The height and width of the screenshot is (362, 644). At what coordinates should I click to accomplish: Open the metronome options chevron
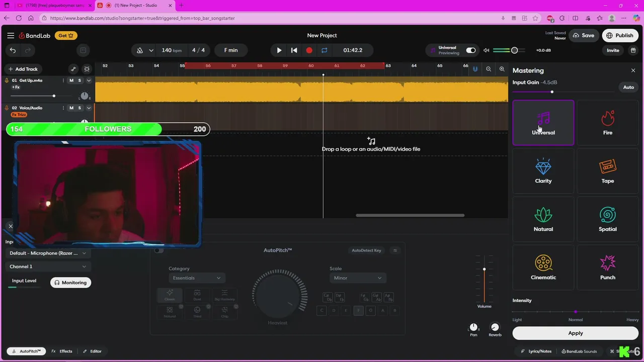(151, 50)
